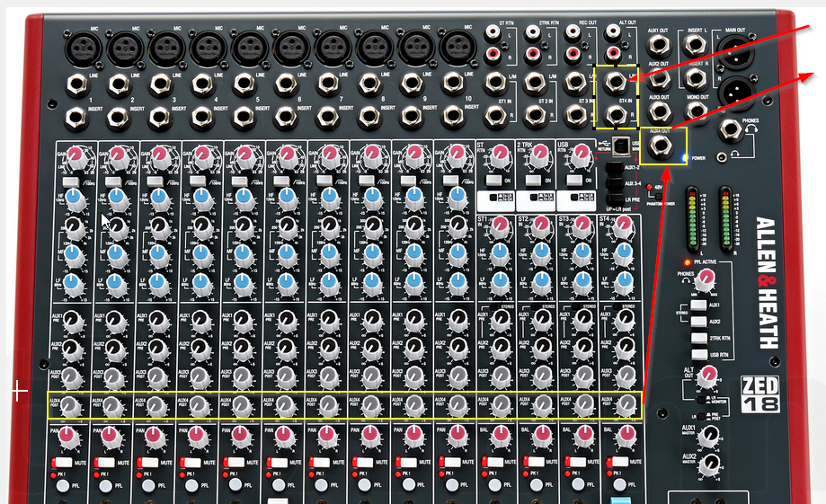
Task: Click channel 1 MIC XLR input
Action: (x=83, y=49)
